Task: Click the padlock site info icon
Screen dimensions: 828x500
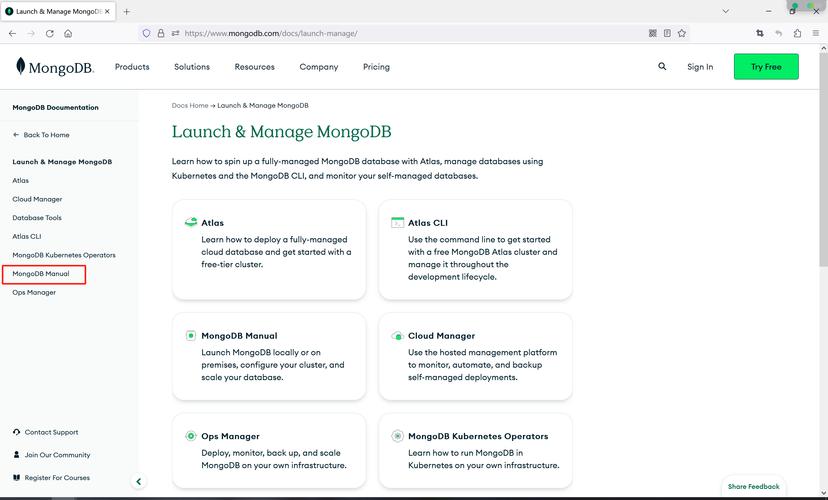Action: tap(161, 33)
